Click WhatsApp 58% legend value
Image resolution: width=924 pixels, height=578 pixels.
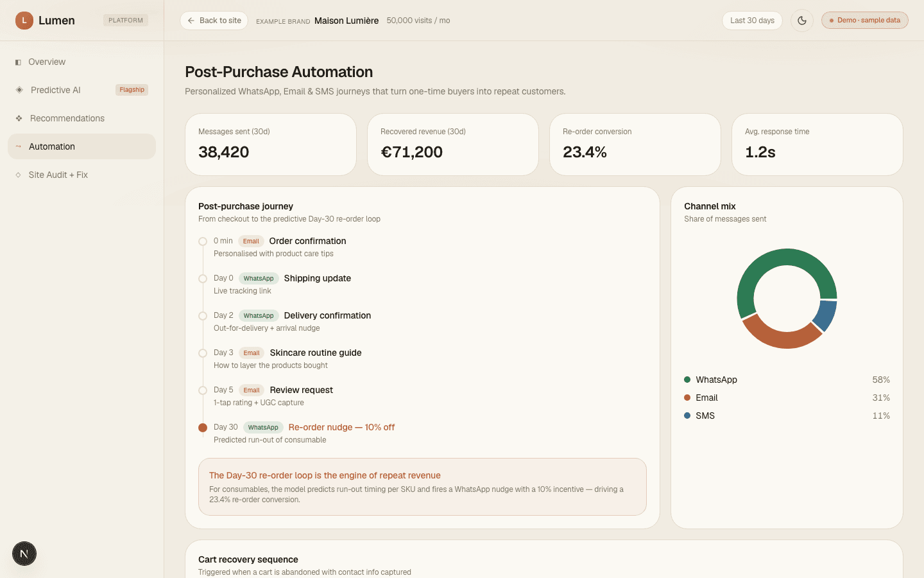click(881, 380)
